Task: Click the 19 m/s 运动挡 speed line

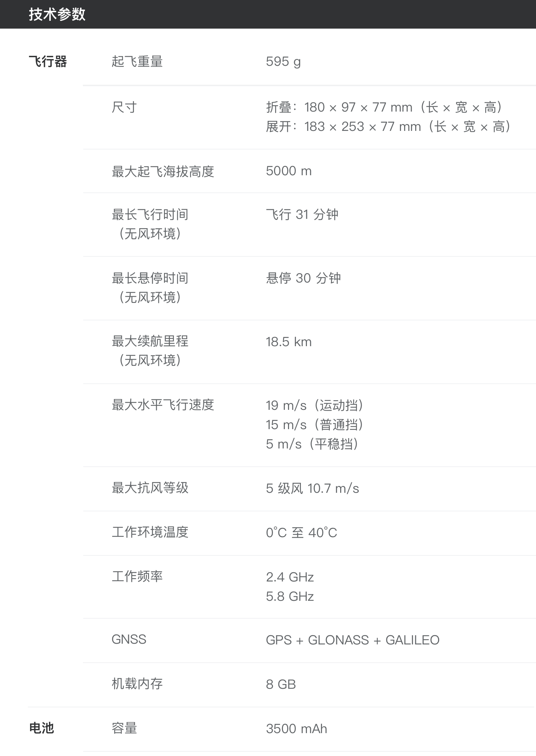Action: 314,406
